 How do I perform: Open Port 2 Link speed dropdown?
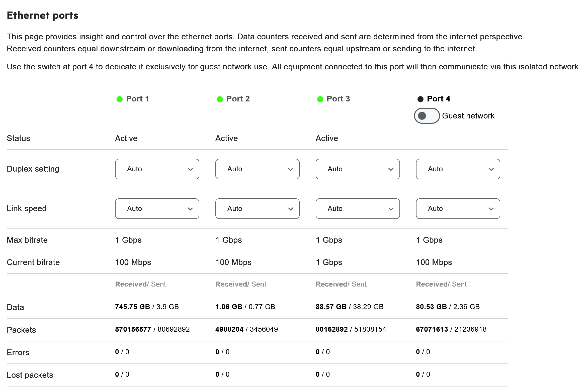(x=258, y=209)
